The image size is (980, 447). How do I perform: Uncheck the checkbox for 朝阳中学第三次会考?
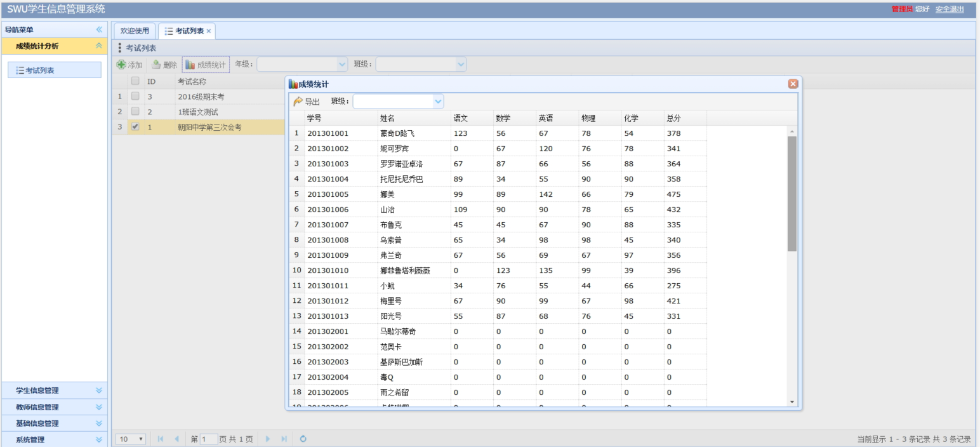point(135,126)
